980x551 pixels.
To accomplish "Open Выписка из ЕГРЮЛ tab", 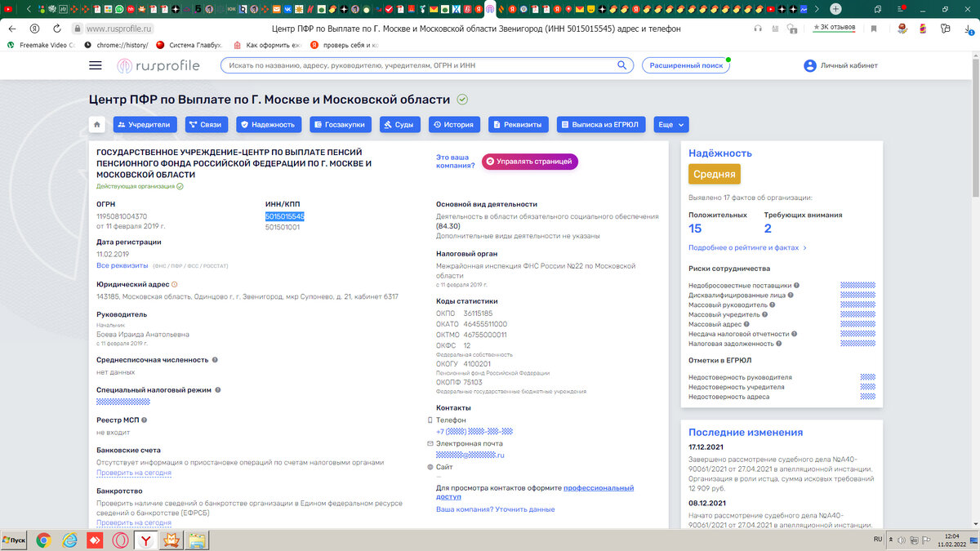I will coord(601,125).
